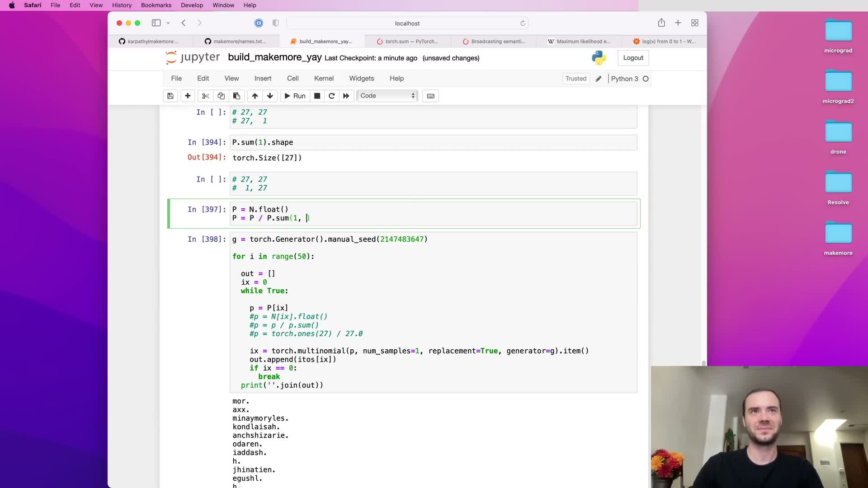Click the localhost address bar
Screen dimensions: 868x488
pyautogui.click(x=407, y=23)
